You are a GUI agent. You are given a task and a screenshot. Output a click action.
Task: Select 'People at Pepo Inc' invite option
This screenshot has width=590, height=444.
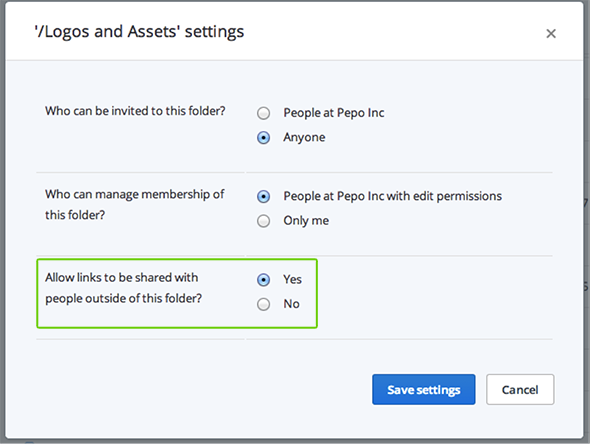pyautogui.click(x=263, y=113)
